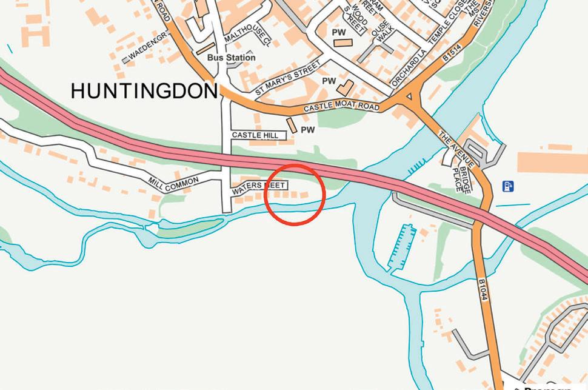Click the Waters Meet street label
Screen dimensions: 588x390
259,187
